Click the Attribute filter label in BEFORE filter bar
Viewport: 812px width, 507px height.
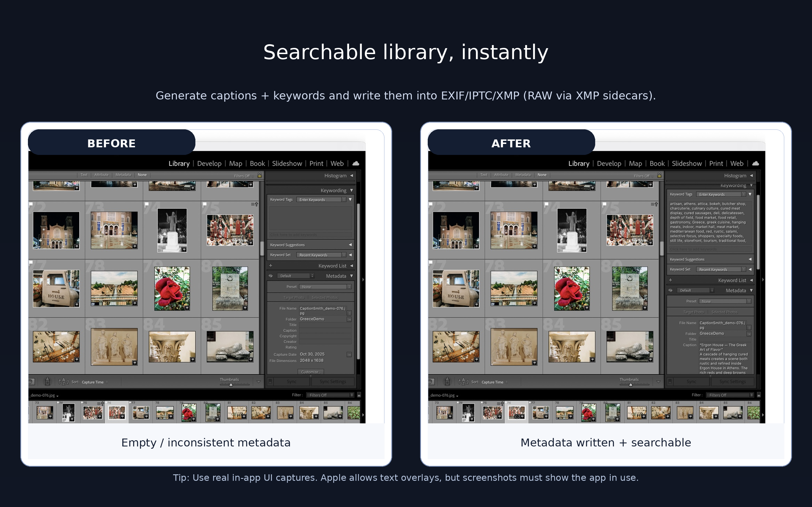pyautogui.click(x=101, y=175)
